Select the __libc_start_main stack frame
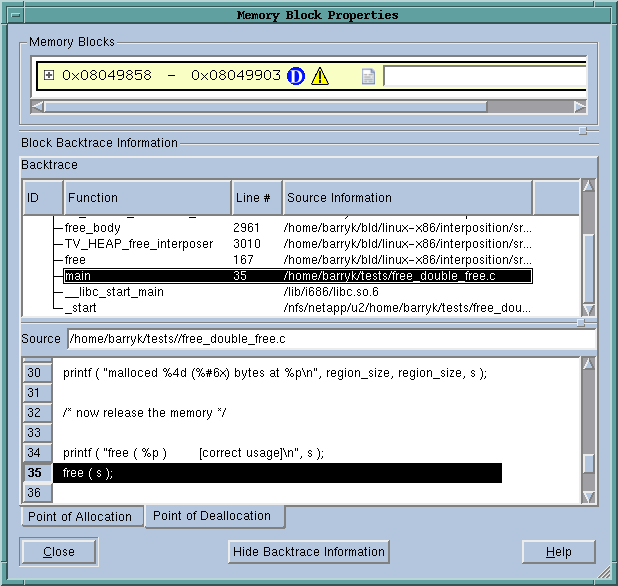Viewport: 618px width, 586px height. (113, 292)
